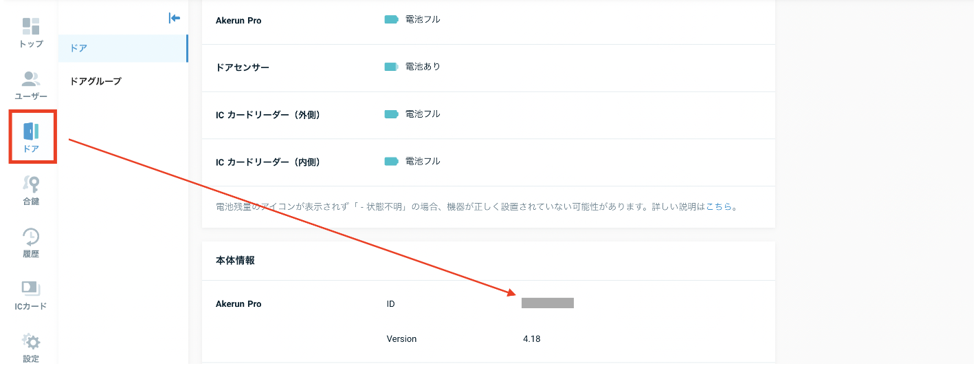Click the こちら help link
The image size is (980, 366).
[x=719, y=206]
